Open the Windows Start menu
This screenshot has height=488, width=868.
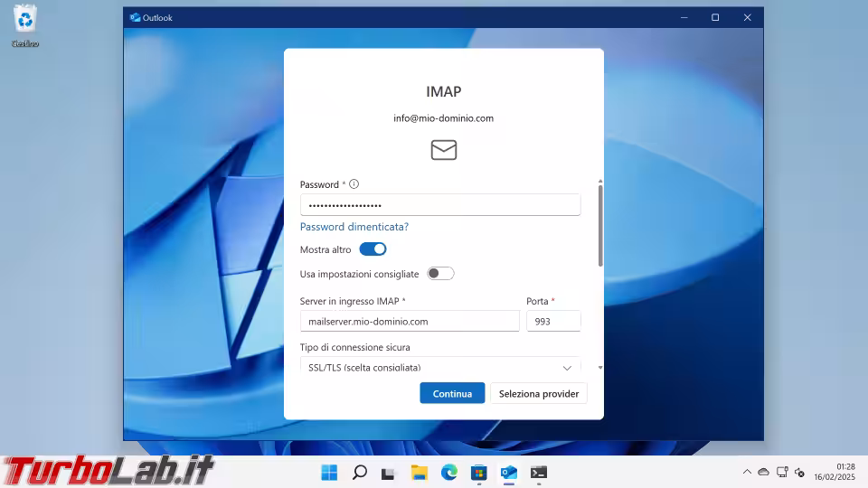point(329,473)
